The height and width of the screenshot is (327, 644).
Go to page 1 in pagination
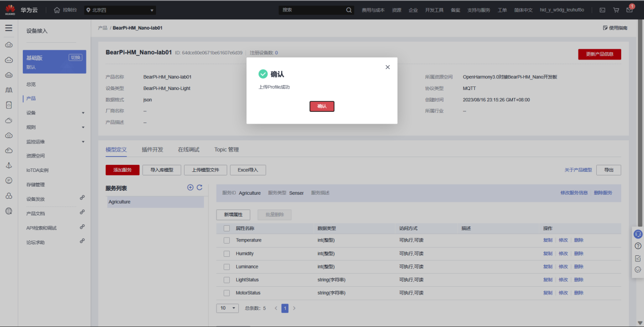[285, 308]
